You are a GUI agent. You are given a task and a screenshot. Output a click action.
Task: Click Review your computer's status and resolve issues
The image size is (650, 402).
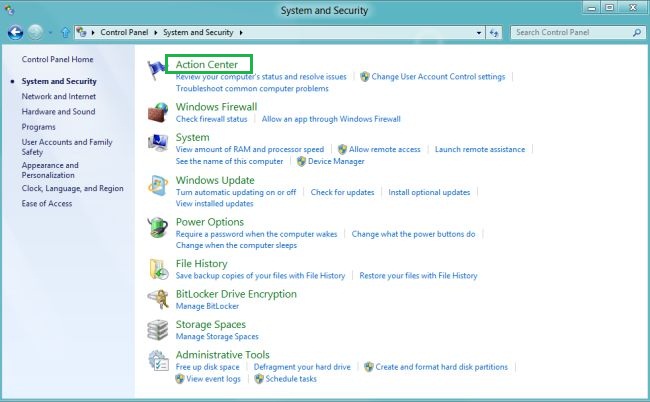coord(261,77)
